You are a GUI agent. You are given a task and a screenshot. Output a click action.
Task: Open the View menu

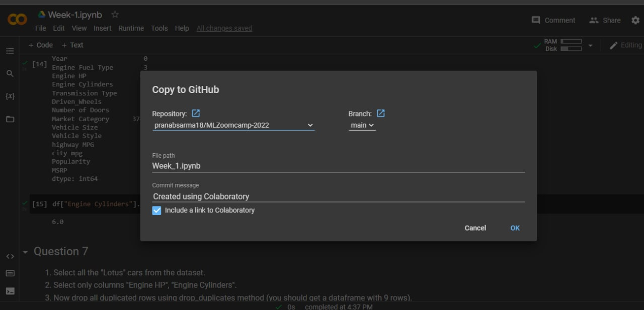(79, 28)
